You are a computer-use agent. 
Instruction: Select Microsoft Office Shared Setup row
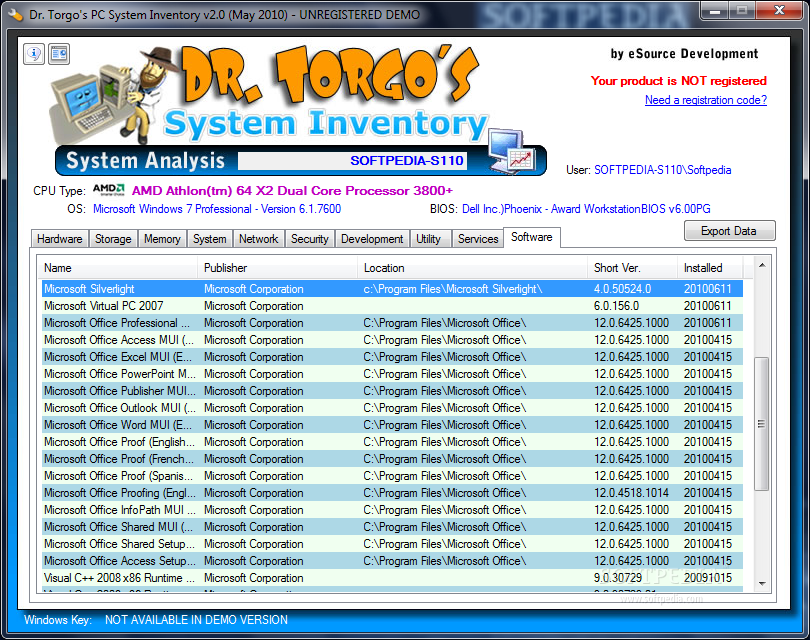point(392,544)
